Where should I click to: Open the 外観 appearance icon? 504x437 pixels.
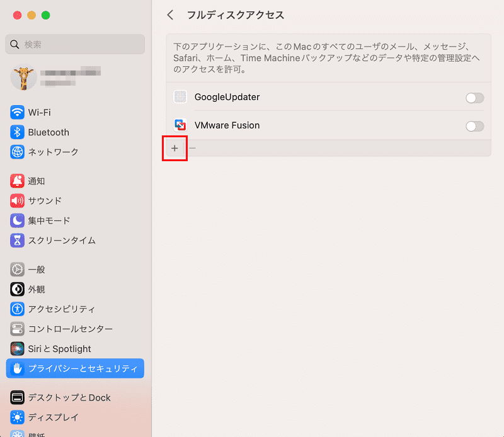click(x=17, y=289)
